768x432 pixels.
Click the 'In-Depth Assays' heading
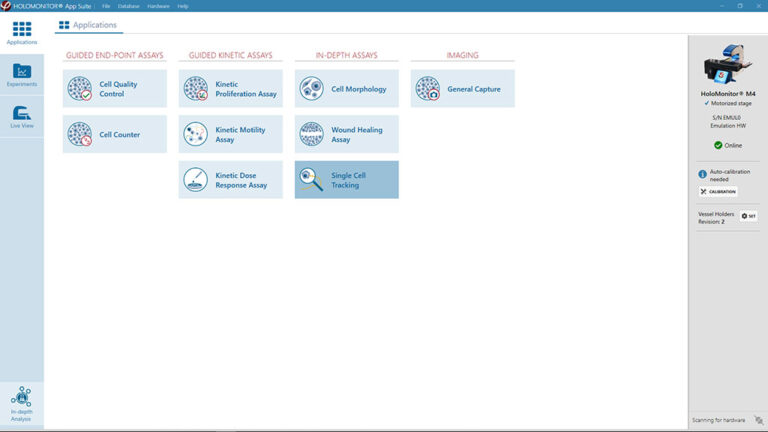[346, 55]
